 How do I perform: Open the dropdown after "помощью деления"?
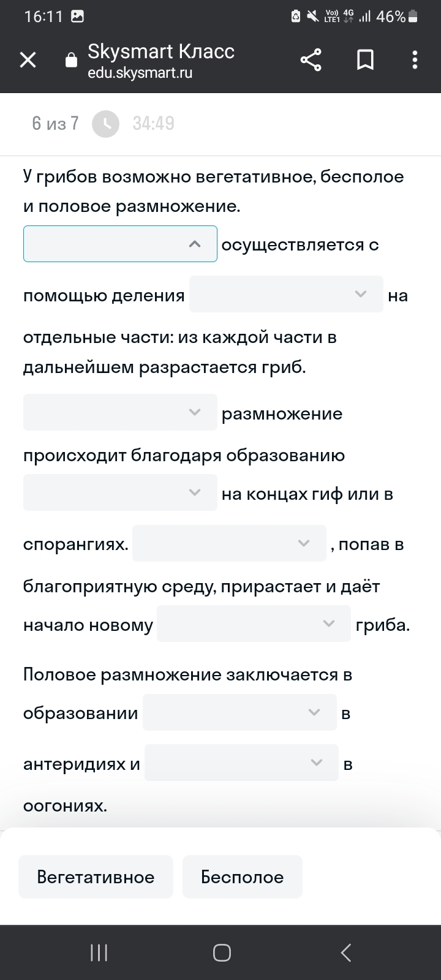(286, 295)
